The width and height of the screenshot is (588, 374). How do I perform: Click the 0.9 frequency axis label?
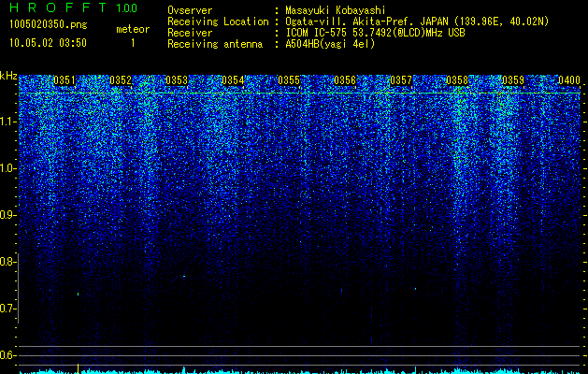(x=8, y=215)
